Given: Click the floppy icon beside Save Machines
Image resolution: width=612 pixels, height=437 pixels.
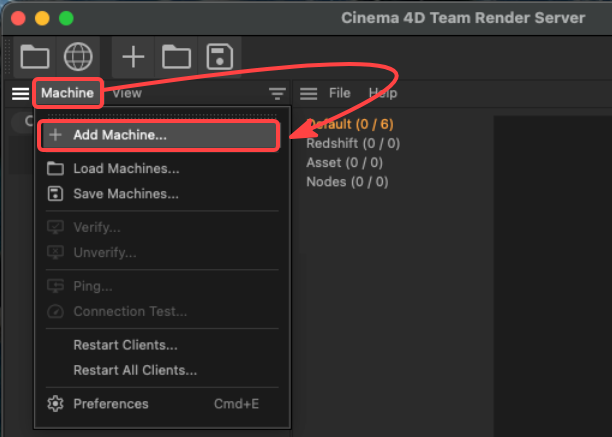Looking at the screenshot, I should coord(55,194).
